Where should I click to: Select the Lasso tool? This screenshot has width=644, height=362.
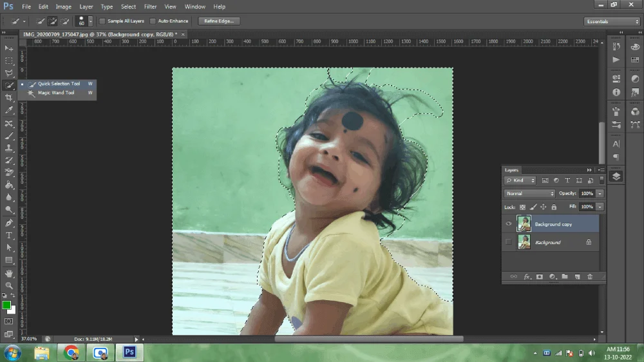point(8,73)
